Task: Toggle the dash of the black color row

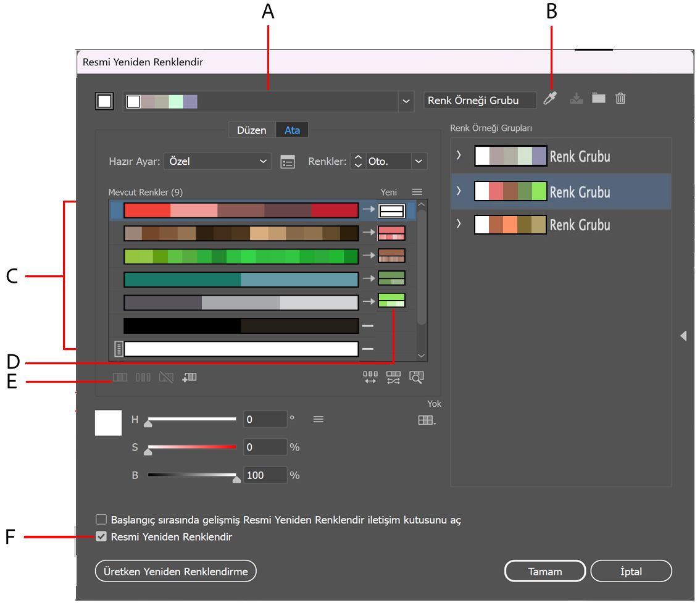Action: pyautogui.click(x=367, y=326)
